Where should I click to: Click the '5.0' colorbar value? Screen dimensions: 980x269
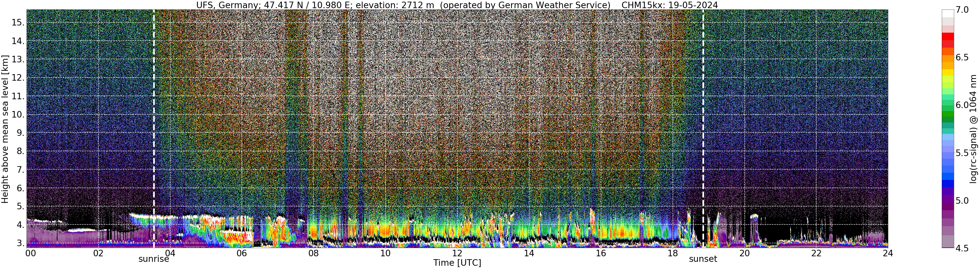click(x=961, y=200)
